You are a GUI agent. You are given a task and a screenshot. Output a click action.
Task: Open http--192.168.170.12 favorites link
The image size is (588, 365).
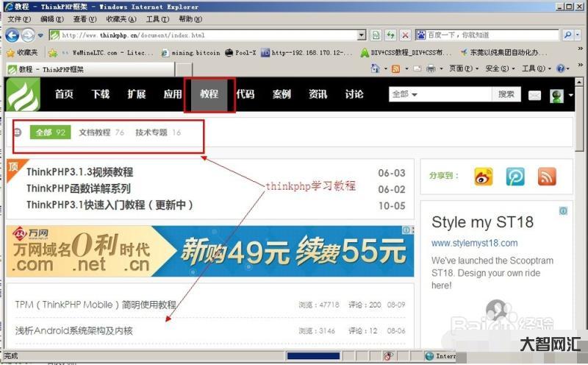306,53
